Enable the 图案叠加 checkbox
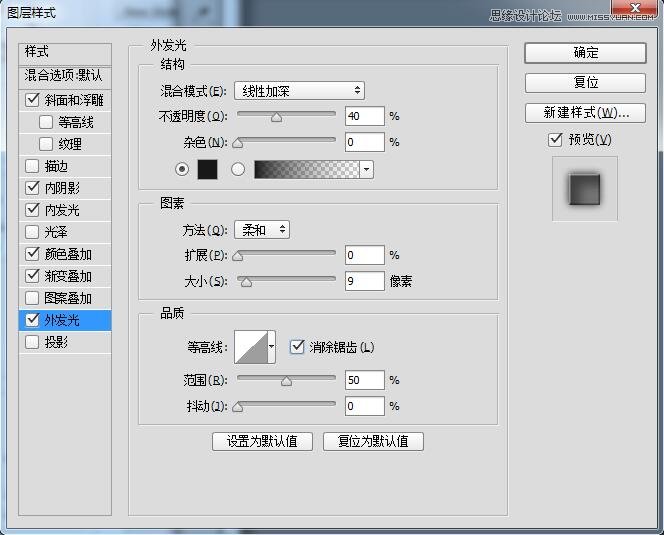The image size is (664, 535). point(32,298)
